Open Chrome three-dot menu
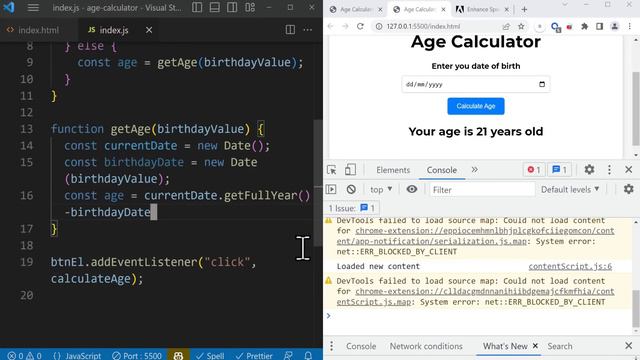The width and height of the screenshot is (640, 360). 629,26
